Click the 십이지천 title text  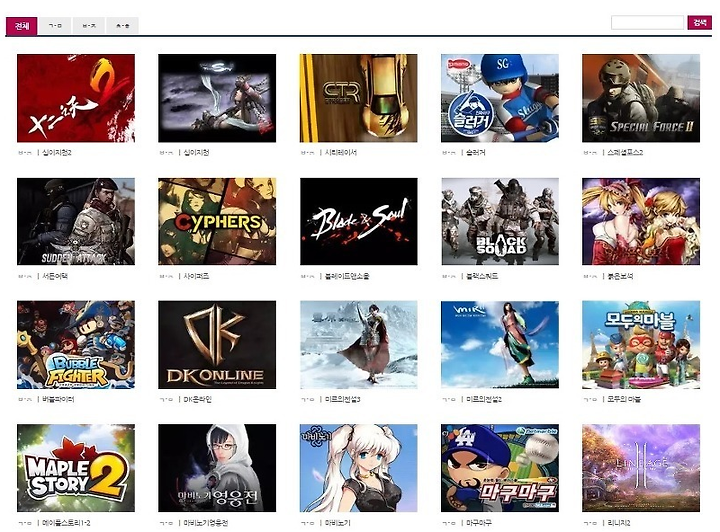point(196,152)
